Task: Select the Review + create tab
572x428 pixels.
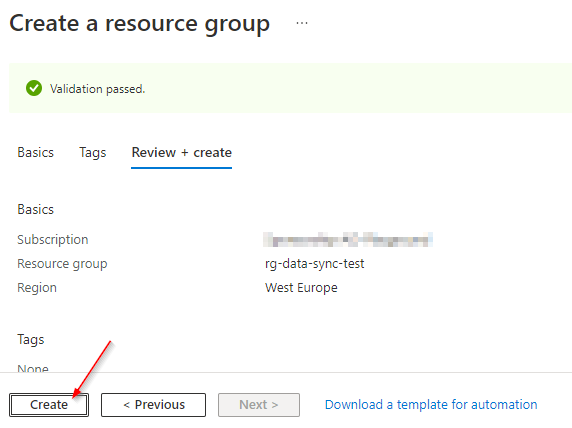Action: (182, 153)
